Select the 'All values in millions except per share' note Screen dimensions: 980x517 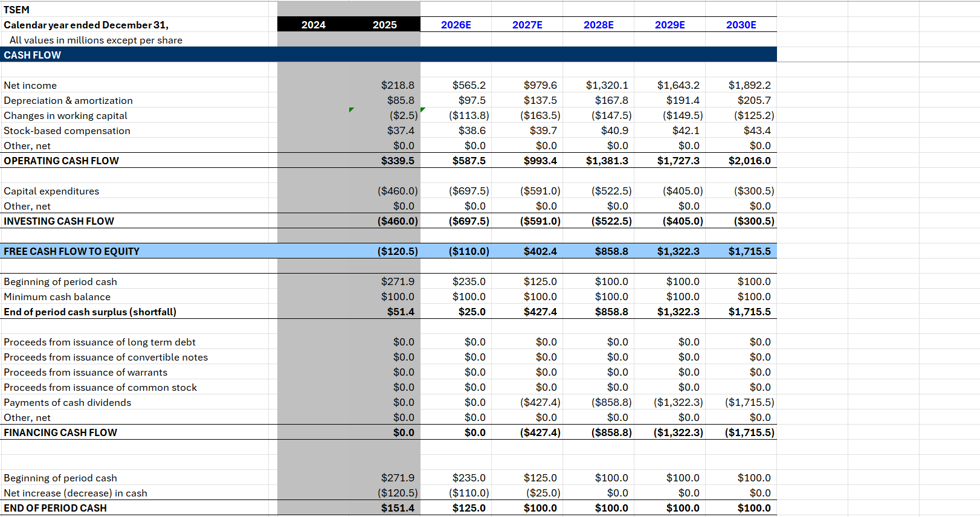pos(96,40)
